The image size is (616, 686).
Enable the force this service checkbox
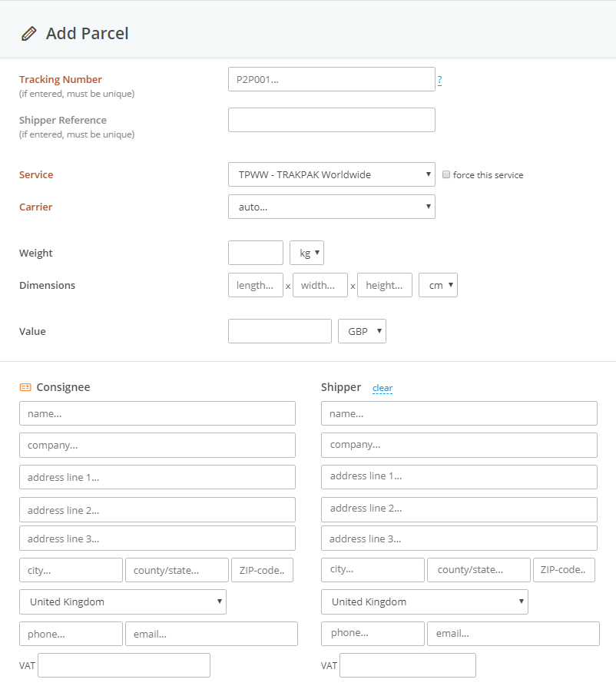[446, 174]
